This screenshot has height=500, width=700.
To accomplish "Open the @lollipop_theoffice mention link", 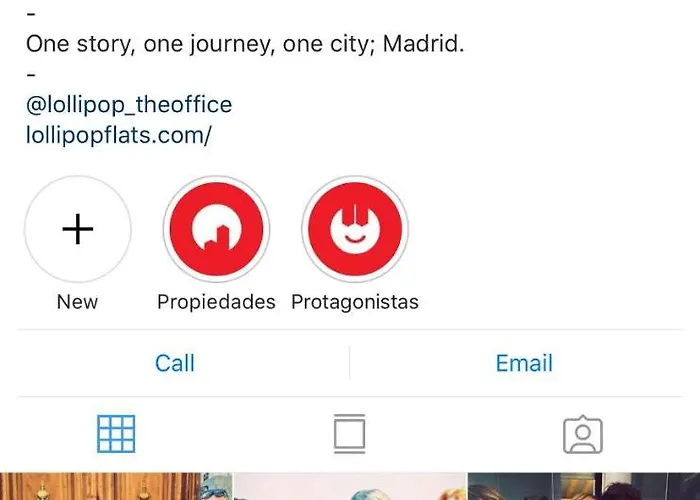I will [129, 105].
